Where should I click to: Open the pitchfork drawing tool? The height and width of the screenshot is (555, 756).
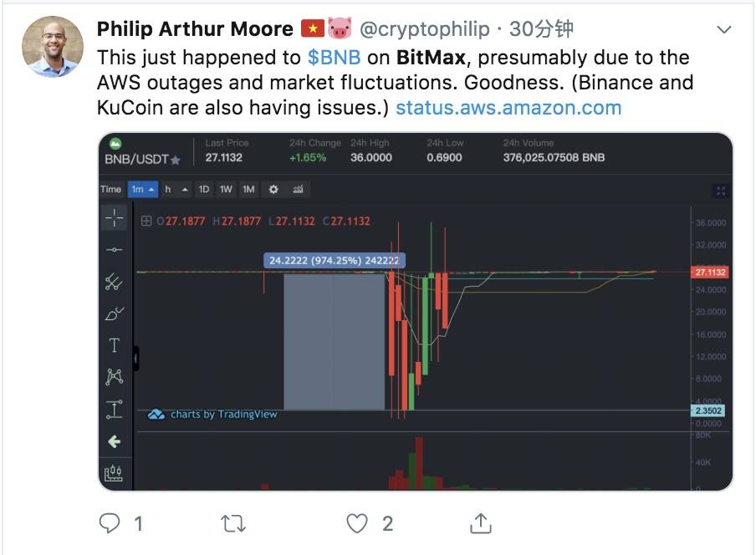pyautogui.click(x=115, y=282)
